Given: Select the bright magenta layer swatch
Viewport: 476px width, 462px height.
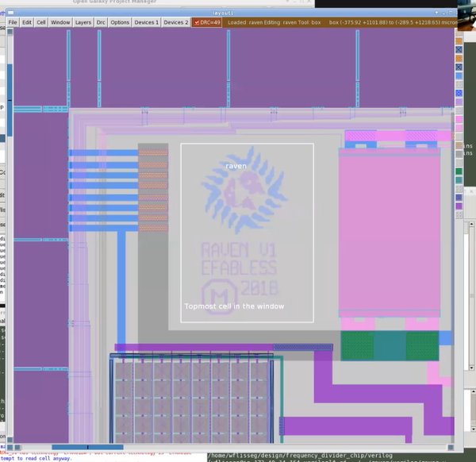Looking at the screenshot, I should pyautogui.click(x=459, y=119).
